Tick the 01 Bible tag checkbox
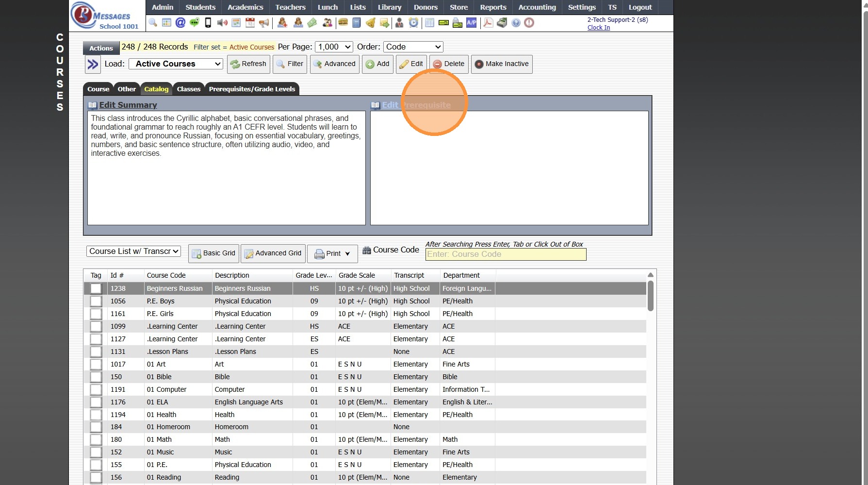The width and height of the screenshot is (868, 485). coord(96,377)
